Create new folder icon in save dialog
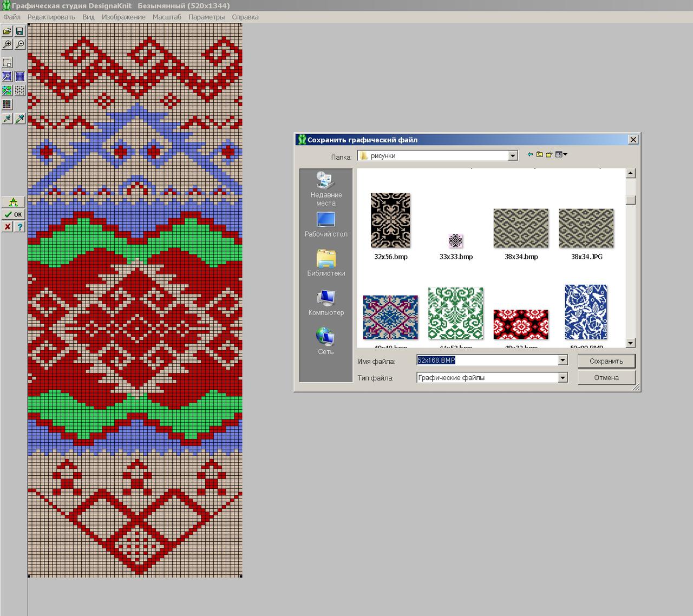Viewport: 693px width, 616px height. click(549, 154)
